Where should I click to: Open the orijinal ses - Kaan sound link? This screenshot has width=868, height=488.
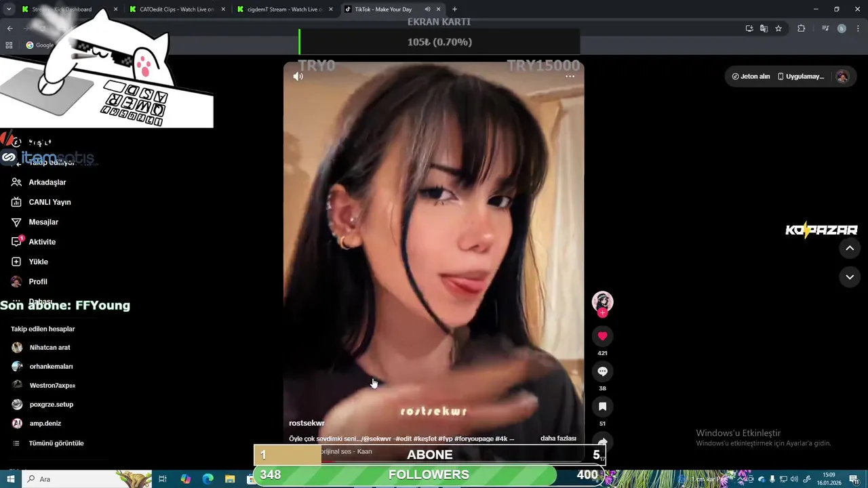coord(346,451)
